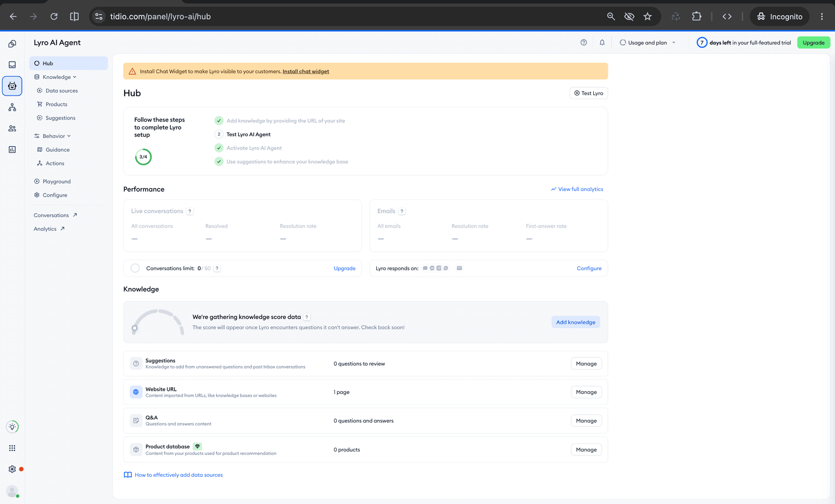The image size is (835, 504).
Task: Click the green Upgrade button in header
Action: tap(814, 43)
